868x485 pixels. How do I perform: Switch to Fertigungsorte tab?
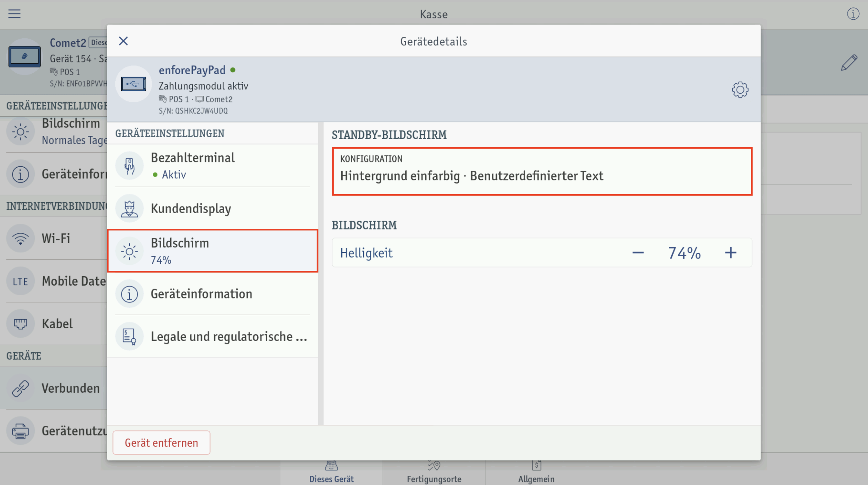(x=434, y=472)
